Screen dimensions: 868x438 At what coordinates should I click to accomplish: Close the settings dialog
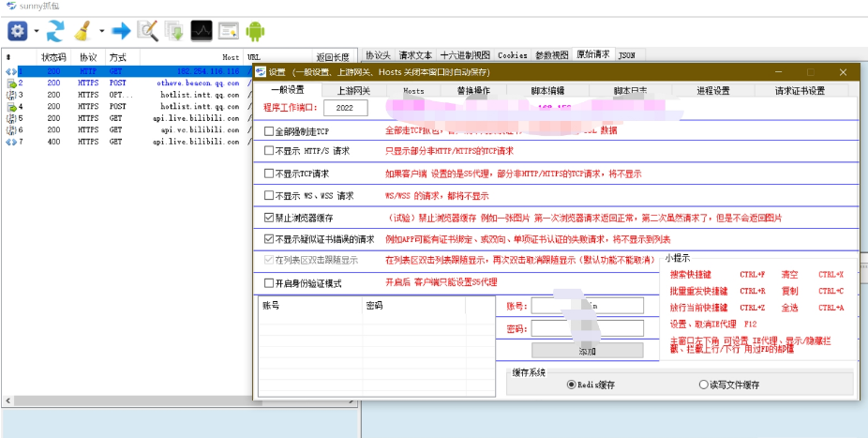(843, 72)
